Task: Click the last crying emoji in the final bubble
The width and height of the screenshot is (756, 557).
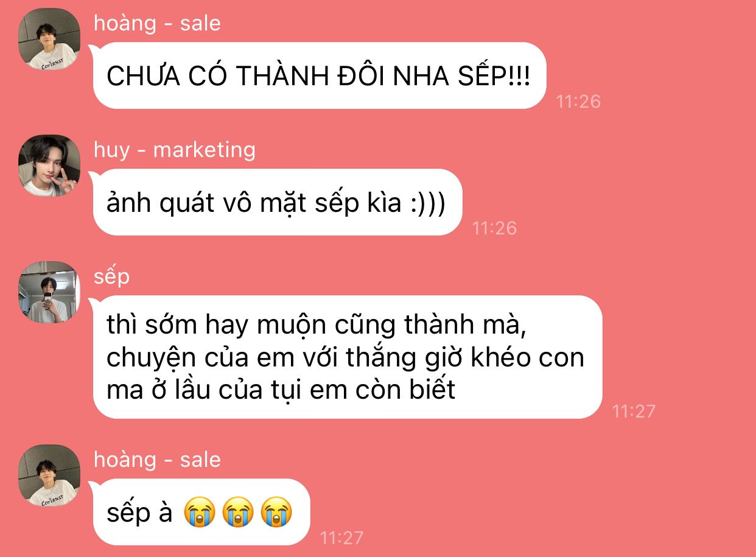Action: (276, 513)
